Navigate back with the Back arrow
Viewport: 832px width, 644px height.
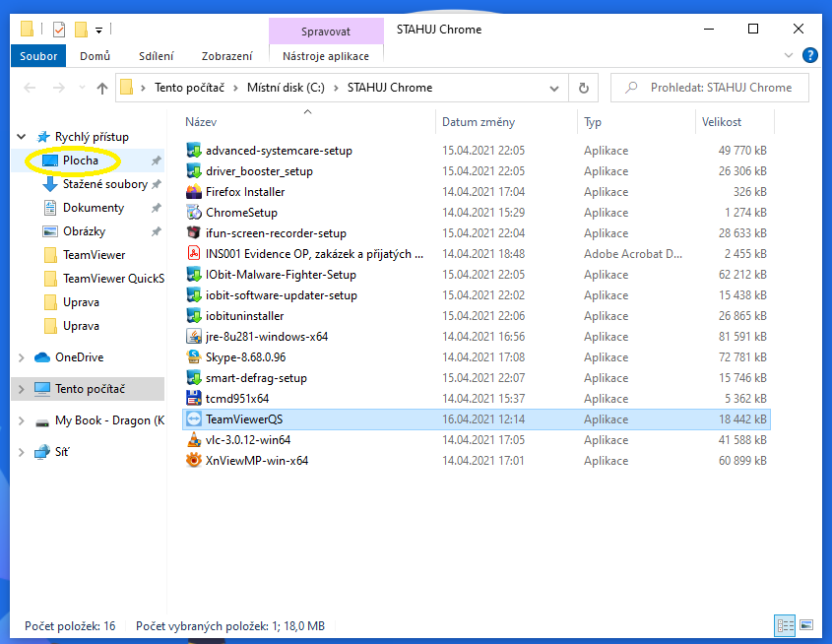pyautogui.click(x=31, y=88)
